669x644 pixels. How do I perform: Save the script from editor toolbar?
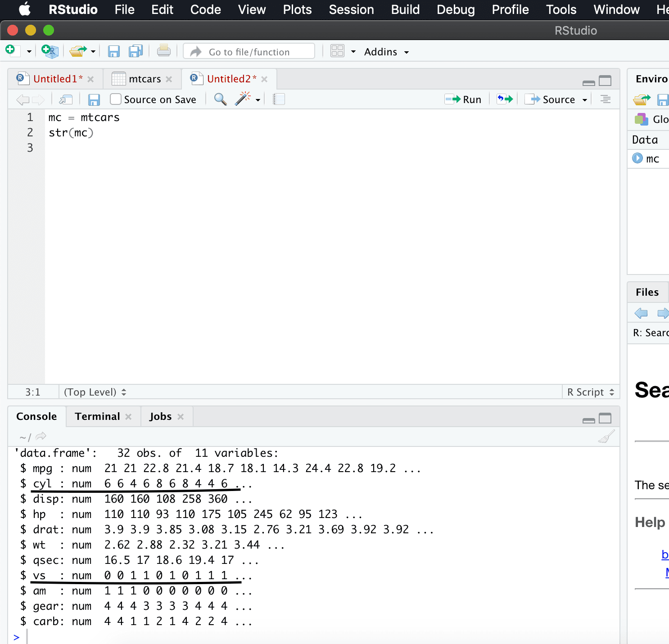94,99
